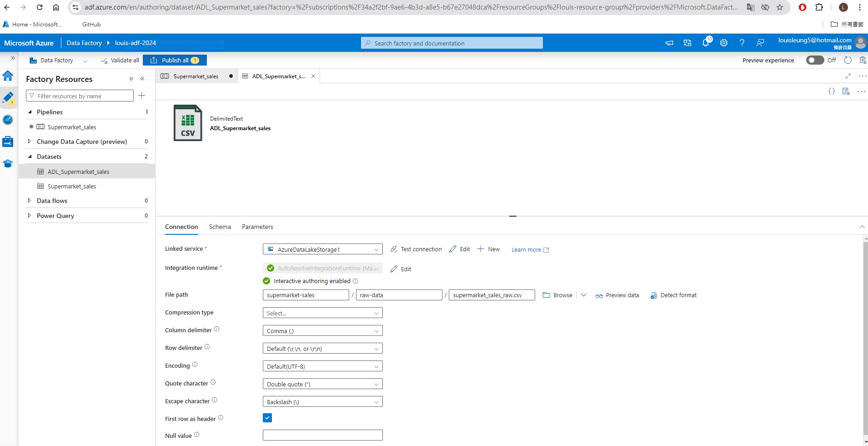This screenshot has width=868, height=446.
Task: Toggle the browser bookmark star
Action: pyautogui.click(x=780, y=7)
